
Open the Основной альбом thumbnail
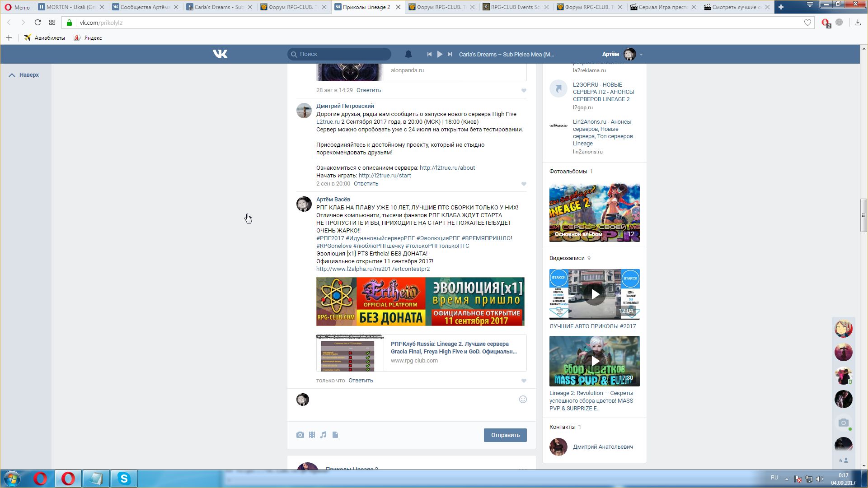pyautogui.click(x=595, y=213)
